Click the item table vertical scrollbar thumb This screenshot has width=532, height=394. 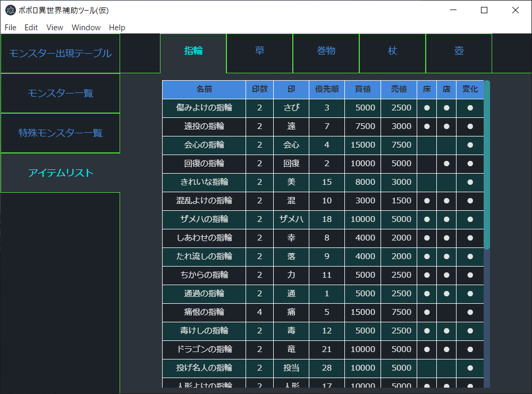(487, 165)
